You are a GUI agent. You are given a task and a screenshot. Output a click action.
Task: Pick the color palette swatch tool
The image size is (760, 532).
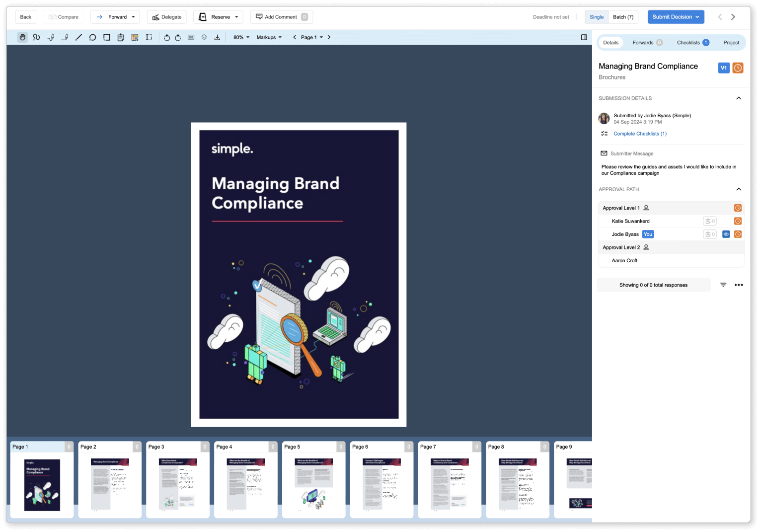click(x=135, y=37)
